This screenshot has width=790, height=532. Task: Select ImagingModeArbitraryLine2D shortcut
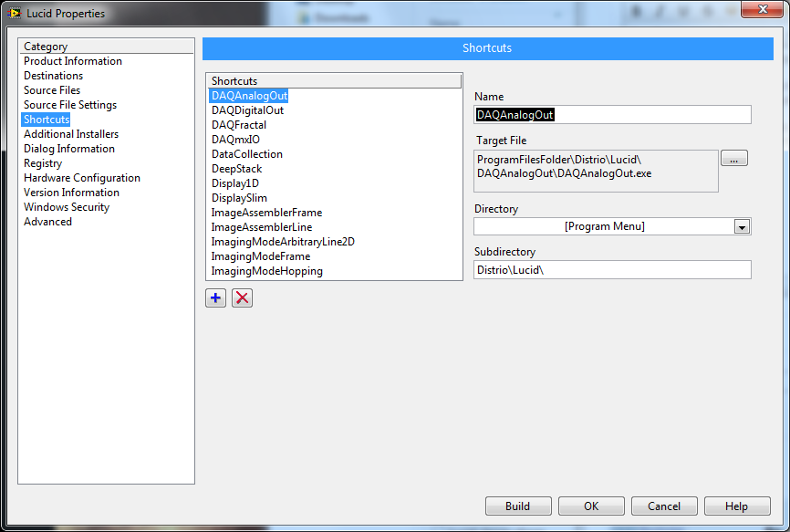click(283, 242)
